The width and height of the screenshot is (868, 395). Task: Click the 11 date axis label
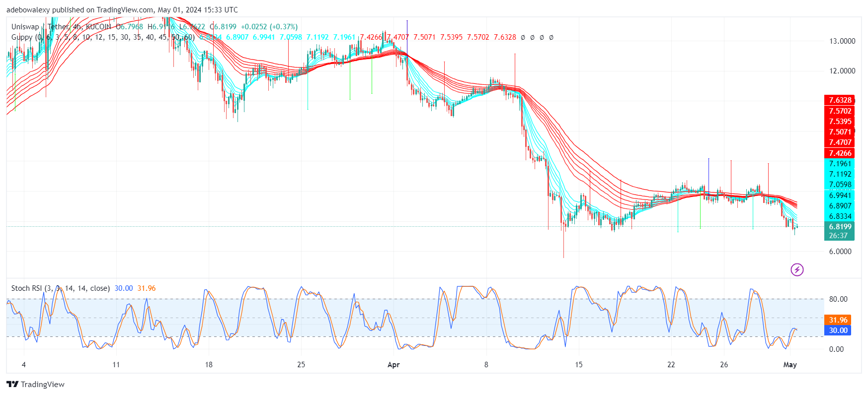click(x=116, y=365)
